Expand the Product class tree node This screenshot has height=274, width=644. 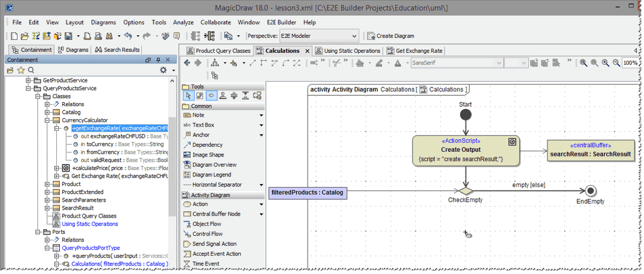point(48,184)
